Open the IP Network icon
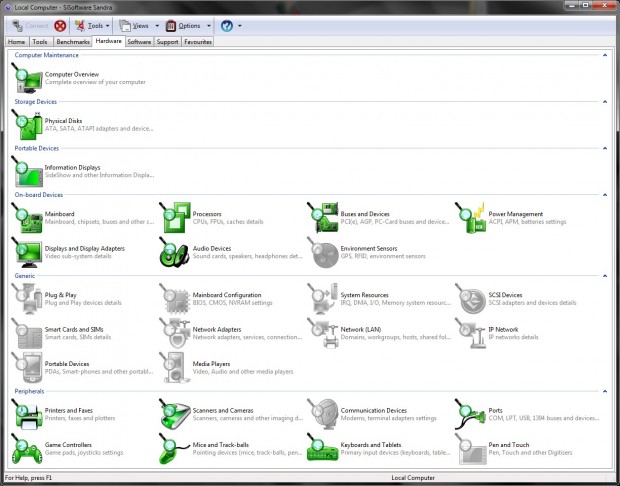 [x=471, y=333]
